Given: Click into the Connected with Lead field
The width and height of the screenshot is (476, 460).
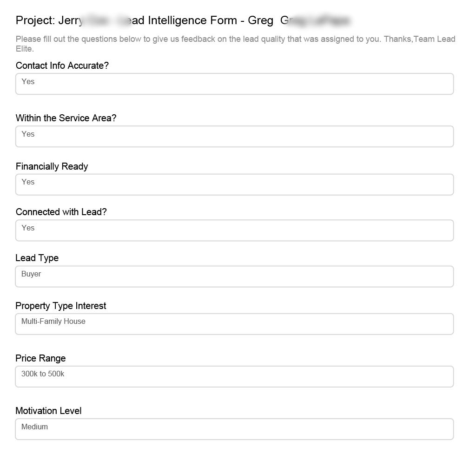Looking at the screenshot, I should (x=234, y=230).
